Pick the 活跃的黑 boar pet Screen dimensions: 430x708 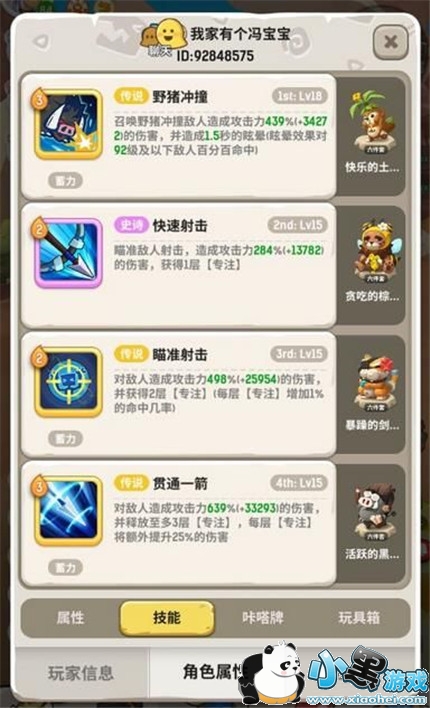click(372, 519)
